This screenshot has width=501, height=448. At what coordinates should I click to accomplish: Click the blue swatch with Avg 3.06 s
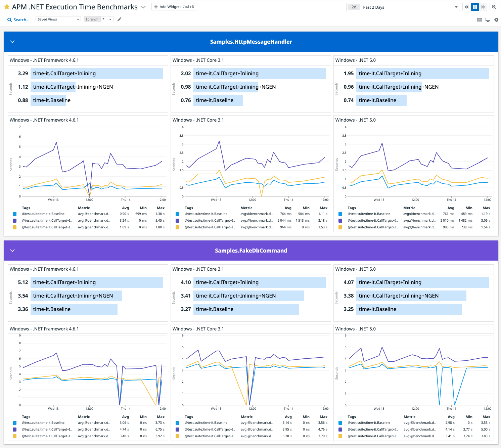(14, 423)
